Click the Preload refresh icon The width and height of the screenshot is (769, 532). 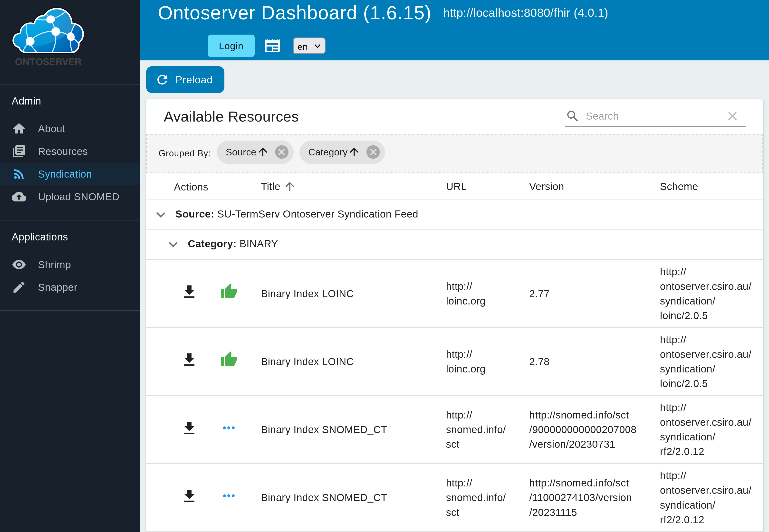tap(163, 79)
